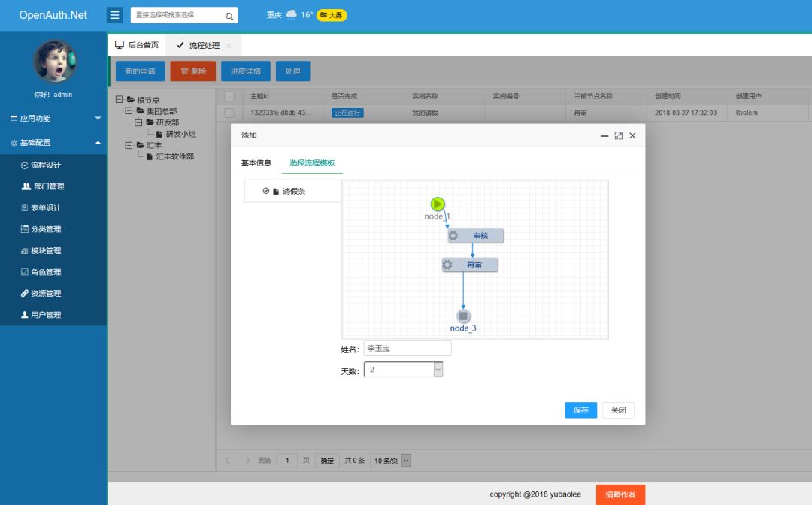Click the 保存 button to save
The height and width of the screenshot is (505, 812).
[x=580, y=410]
